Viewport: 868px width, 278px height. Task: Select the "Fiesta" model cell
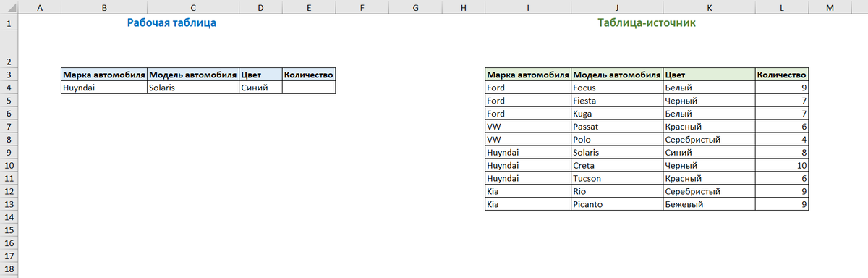(x=616, y=101)
